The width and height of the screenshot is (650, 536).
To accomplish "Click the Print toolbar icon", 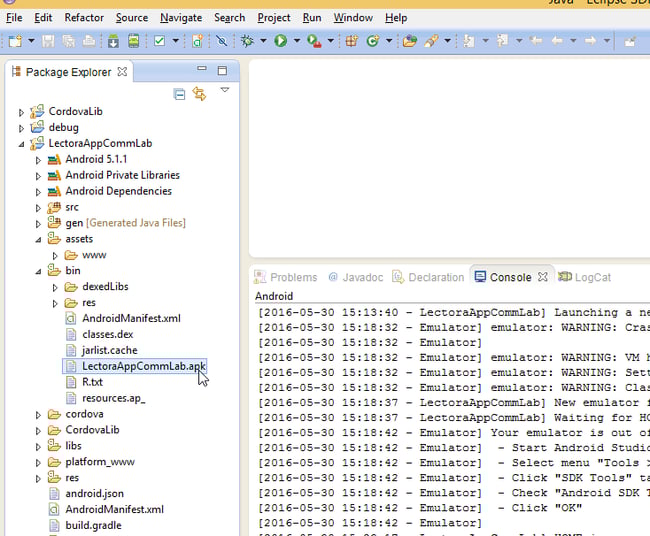I will click(x=89, y=41).
